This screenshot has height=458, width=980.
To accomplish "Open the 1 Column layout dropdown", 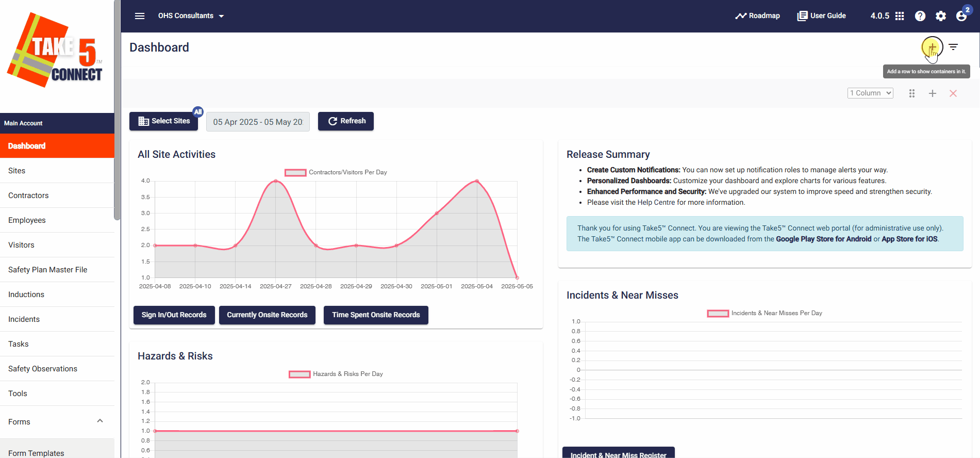I will click(x=870, y=93).
